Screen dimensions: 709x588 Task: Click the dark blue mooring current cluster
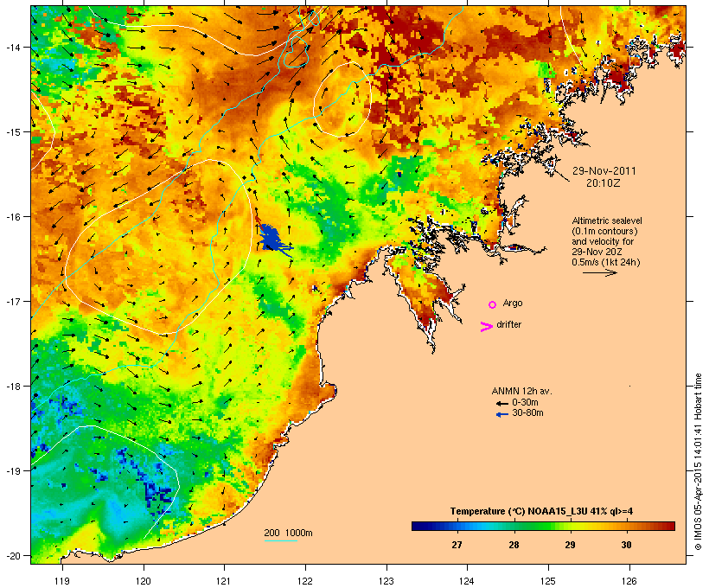pyautogui.click(x=272, y=239)
